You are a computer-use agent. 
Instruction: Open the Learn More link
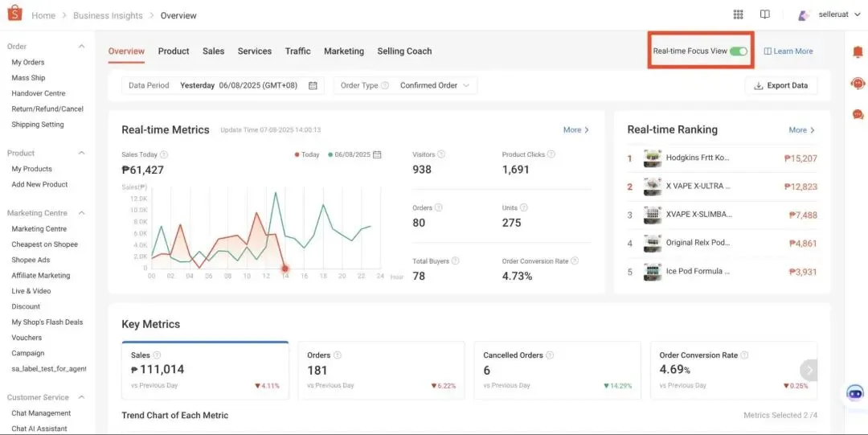click(x=788, y=51)
